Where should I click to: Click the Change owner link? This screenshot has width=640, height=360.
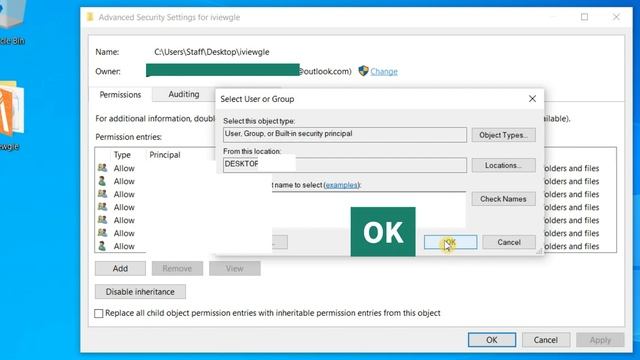click(384, 71)
